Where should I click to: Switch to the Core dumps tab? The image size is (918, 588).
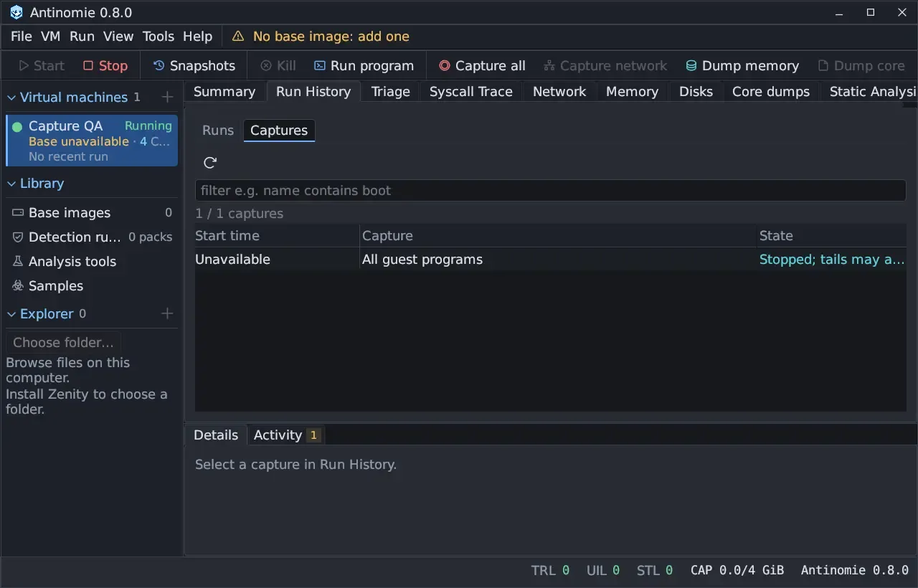coord(771,92)
